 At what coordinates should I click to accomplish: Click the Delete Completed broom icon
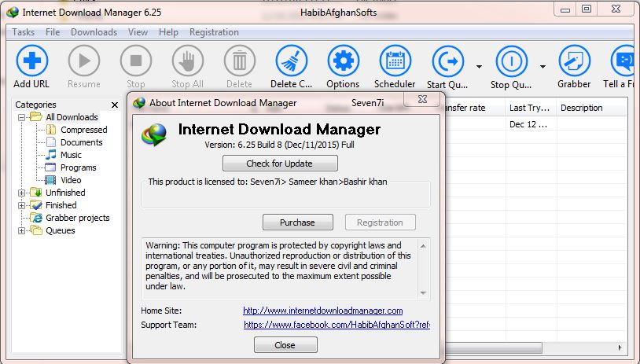(292, 61)
